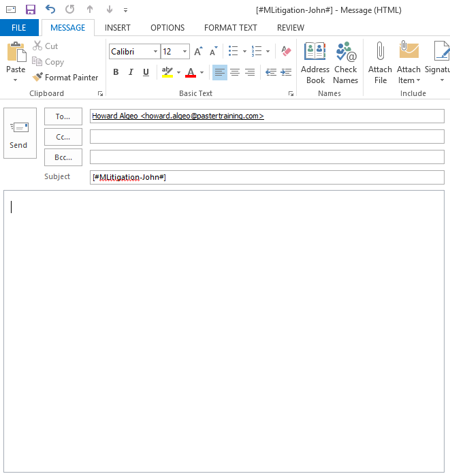Toggle Underline formatting

(x=145, y=72)
